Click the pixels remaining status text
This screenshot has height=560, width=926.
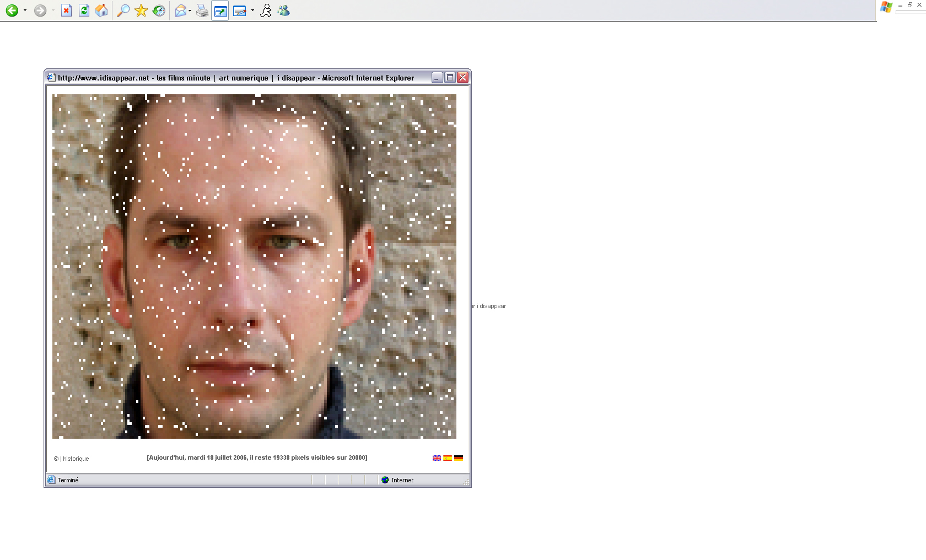[257, 457]
